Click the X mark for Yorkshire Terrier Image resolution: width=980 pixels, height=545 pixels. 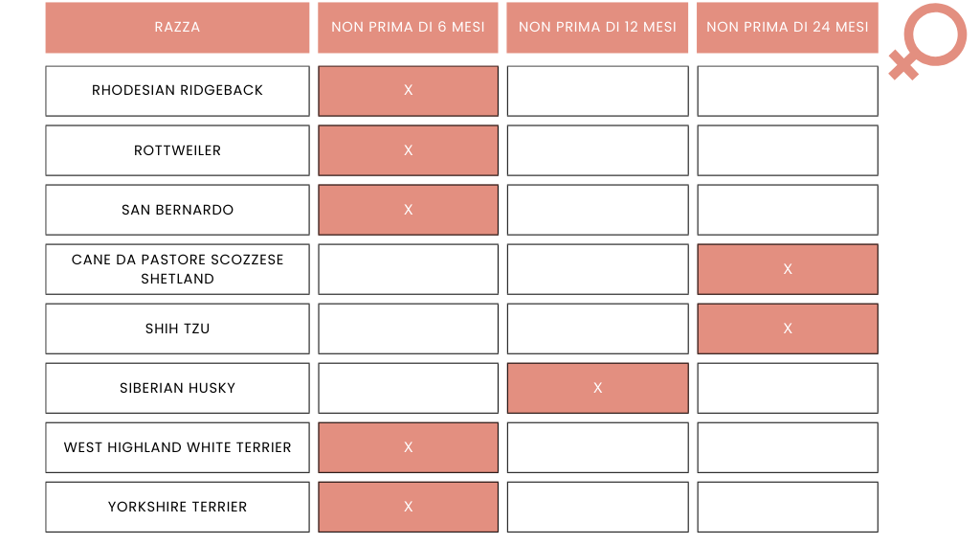pos(408,507)
